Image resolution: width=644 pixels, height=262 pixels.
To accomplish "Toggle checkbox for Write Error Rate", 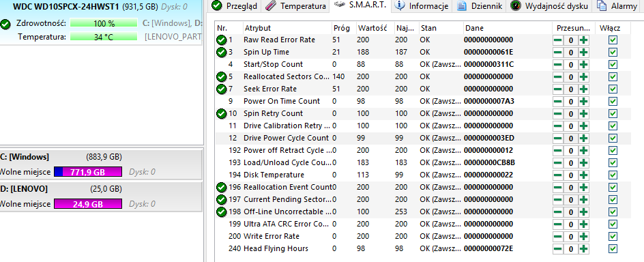I will coord(613,237).
